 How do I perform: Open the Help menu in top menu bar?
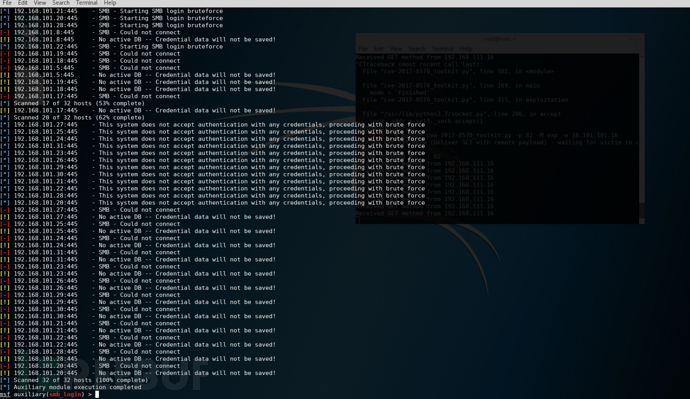pos(110,3)
